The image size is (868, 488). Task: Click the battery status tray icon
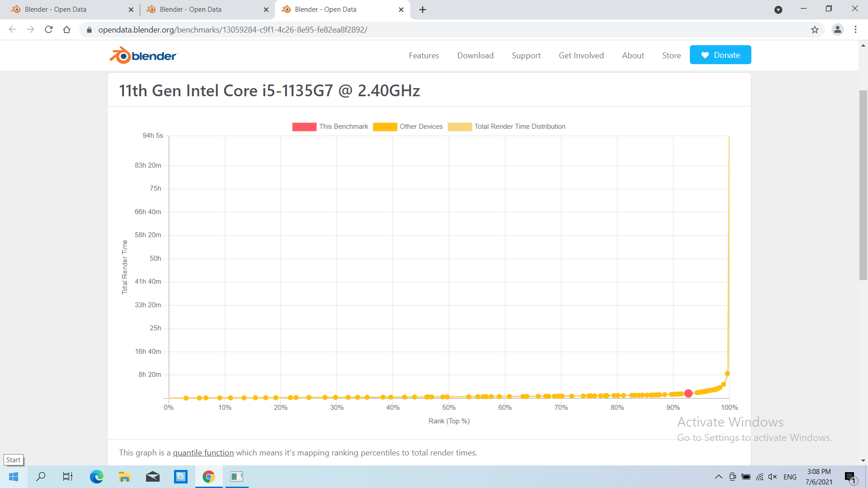tap(746, 477)
